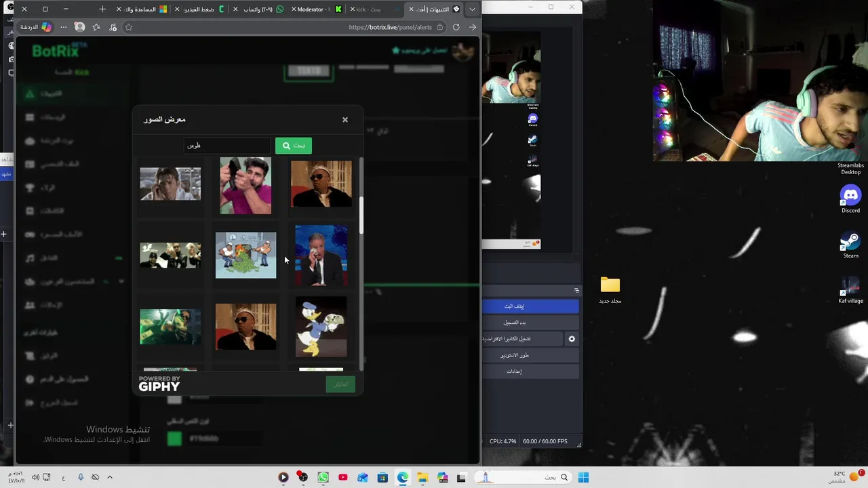Pick the Donald Duck money GIF
The height and width of the screenshot is (488, 868).
(321, 327)
